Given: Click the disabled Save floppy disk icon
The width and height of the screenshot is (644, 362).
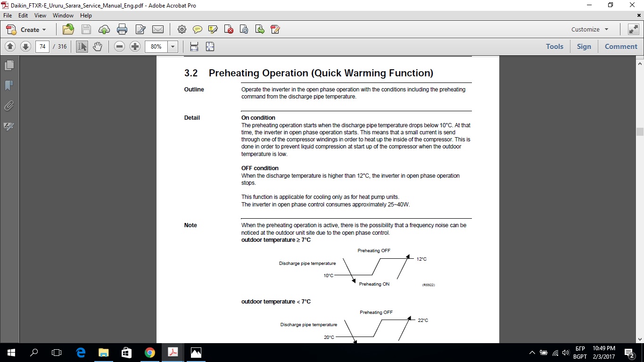Looking at the screenshot, I should coord(86,29).
